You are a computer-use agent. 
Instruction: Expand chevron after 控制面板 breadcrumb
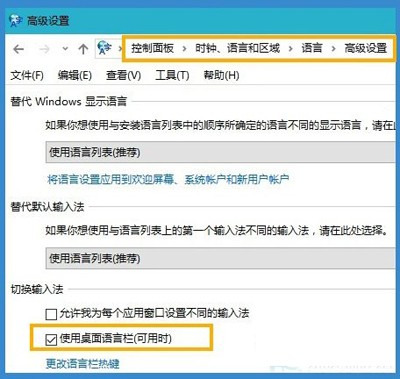point(184,49)
